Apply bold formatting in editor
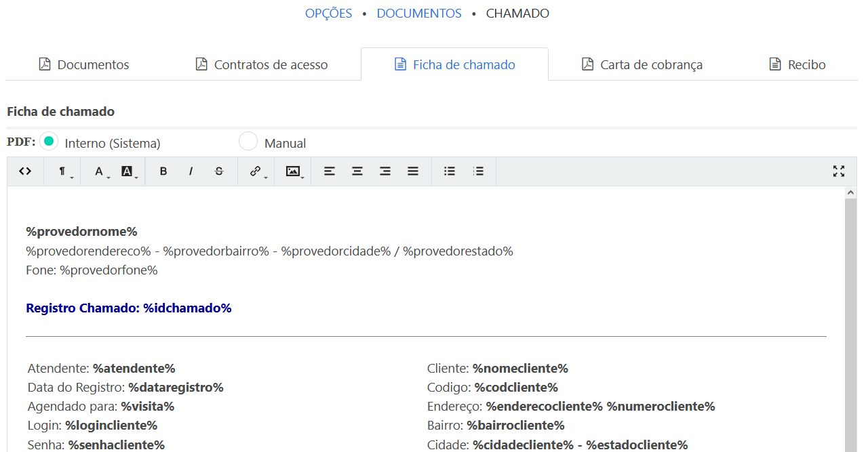868x452 pixels. click(163, 171)
